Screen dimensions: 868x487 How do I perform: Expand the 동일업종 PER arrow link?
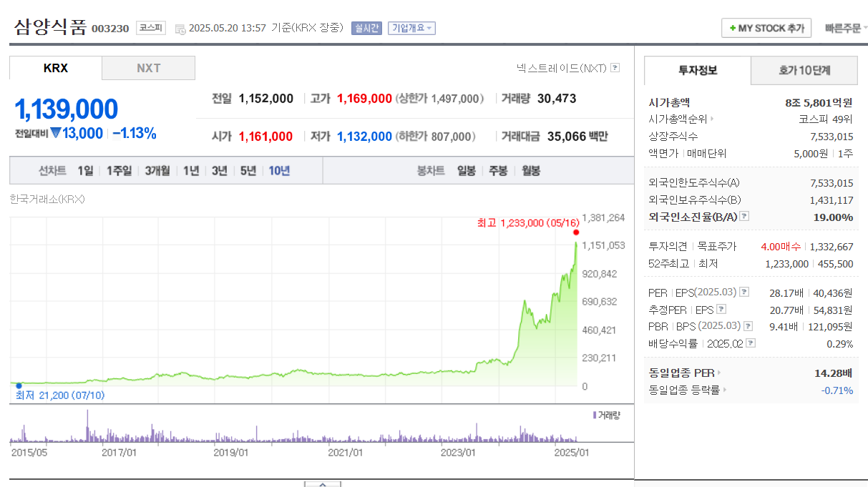(x=718, y=373)
